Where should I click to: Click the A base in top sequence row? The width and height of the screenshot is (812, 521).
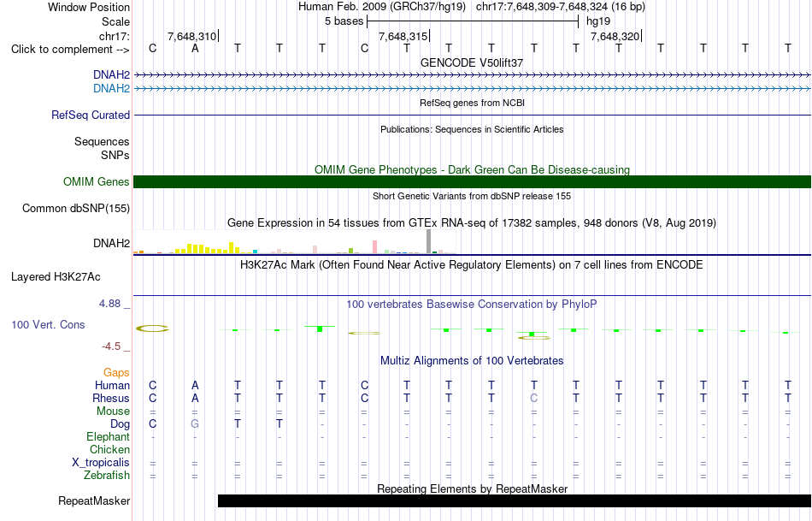coord(195,49)
